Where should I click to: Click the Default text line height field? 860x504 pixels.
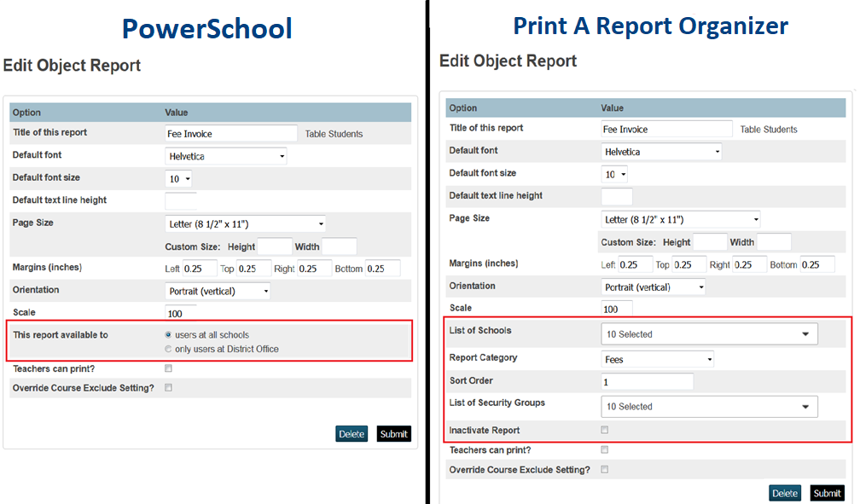tap(180, 200)
